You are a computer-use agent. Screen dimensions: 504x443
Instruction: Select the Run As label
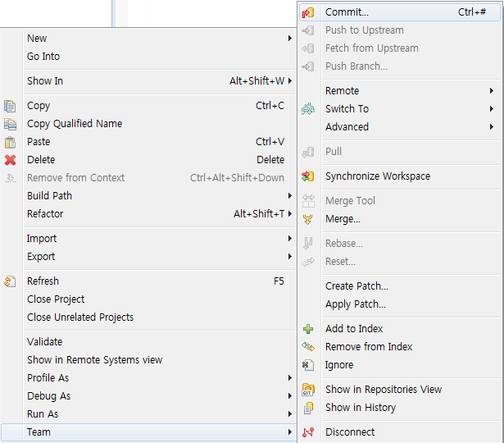tap(43, 414)
